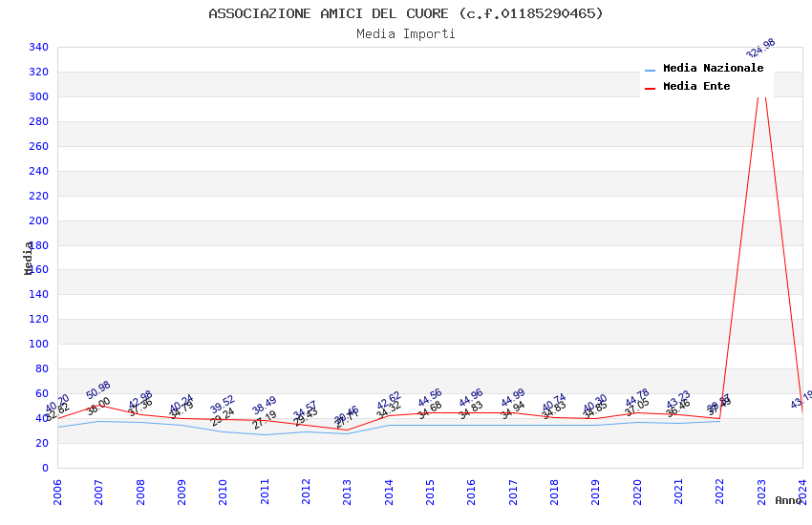Screen dimensions: 812x525
Task: Click the 2013 x-axis year label
Action: click(347, 492)
